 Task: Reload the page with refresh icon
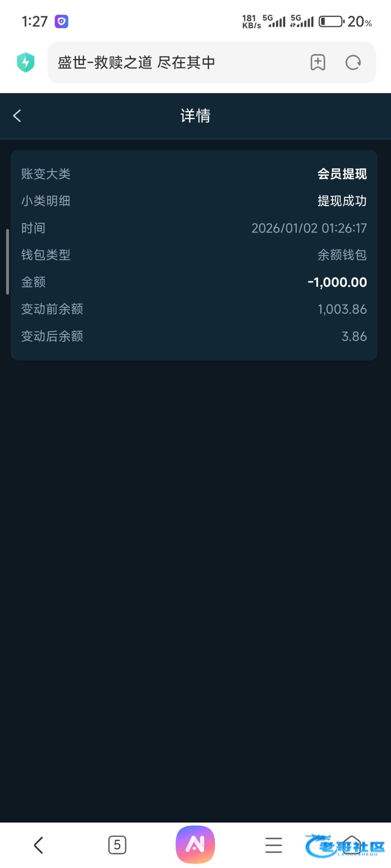353,63
